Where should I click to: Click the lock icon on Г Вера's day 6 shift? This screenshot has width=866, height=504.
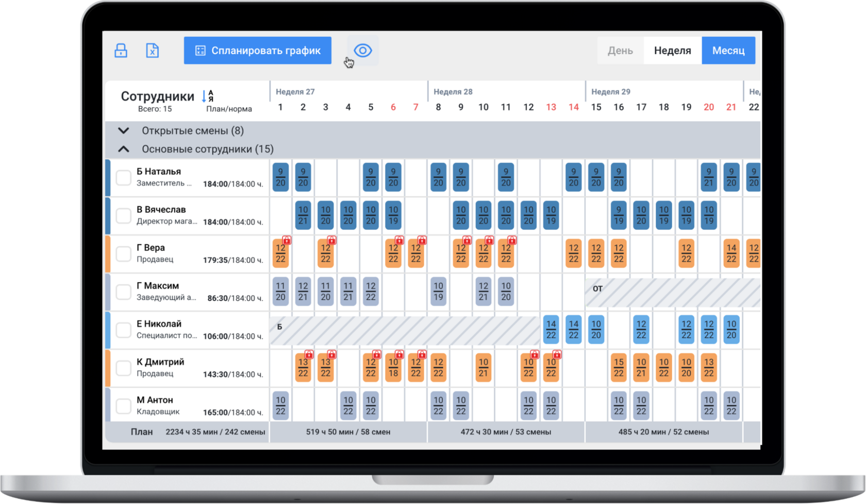click(399, 240)
